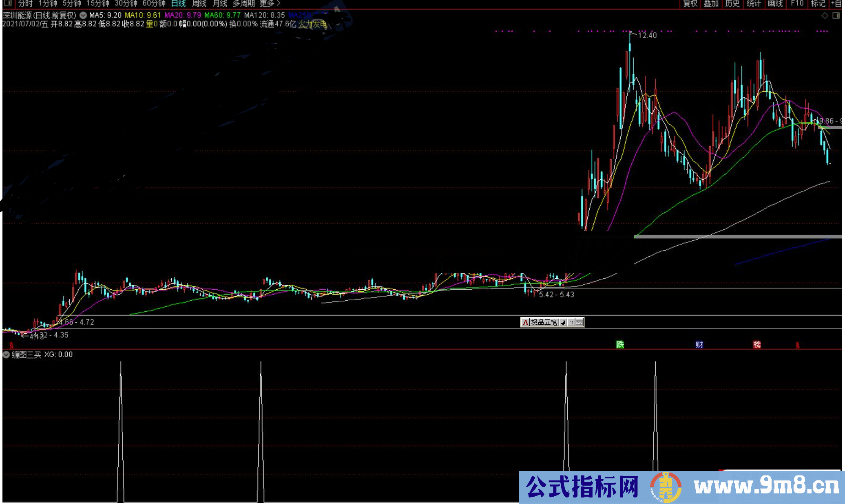Click the panel layout icon at top-left
This screenshot has height=504, width=845.
coord(8,3)
